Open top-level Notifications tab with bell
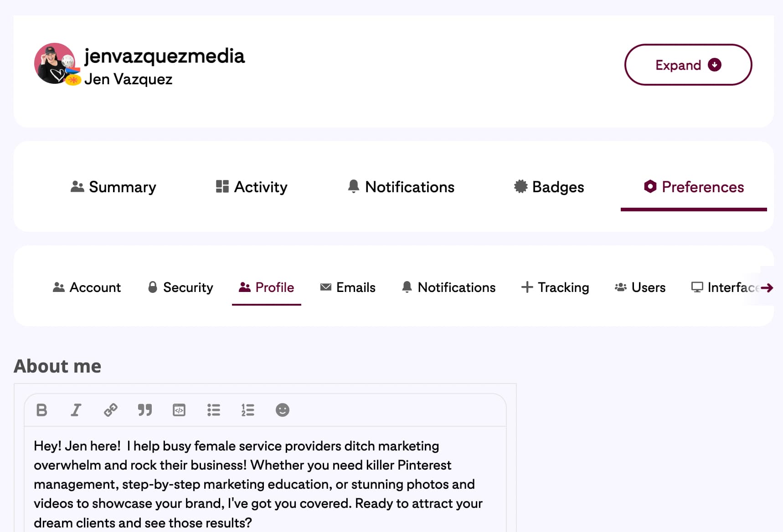The height and width of the screenshot is (532, 783). click(x=401, y=187)
